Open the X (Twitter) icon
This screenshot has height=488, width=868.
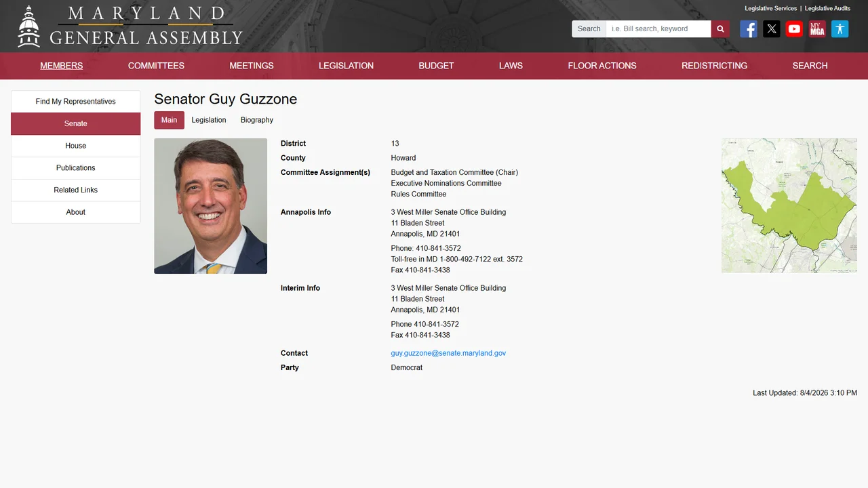click(772, 28)
